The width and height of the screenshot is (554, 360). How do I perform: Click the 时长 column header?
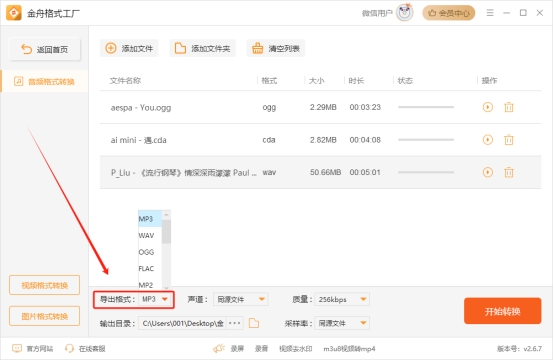356,81
